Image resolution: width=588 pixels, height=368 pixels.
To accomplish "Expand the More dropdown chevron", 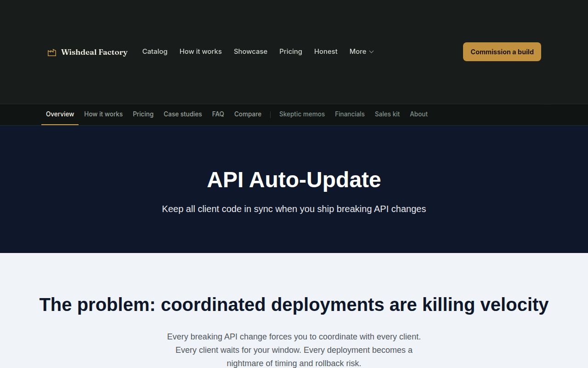I will coord(372,52).
